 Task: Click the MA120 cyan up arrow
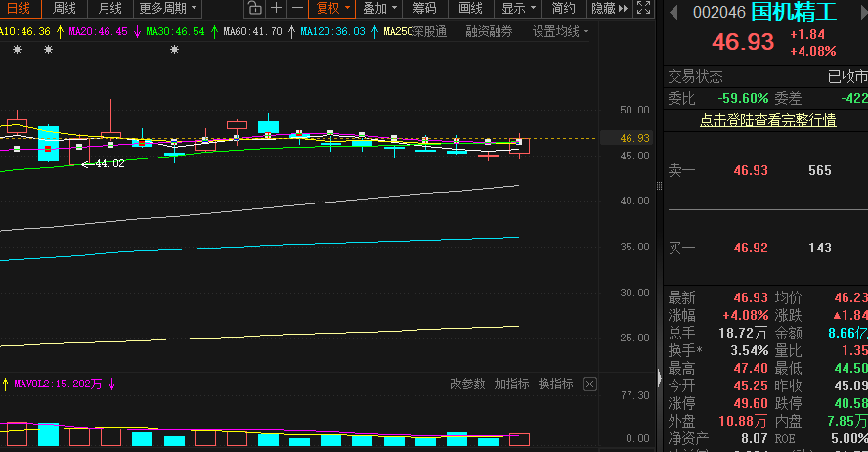tap(374, 32)
